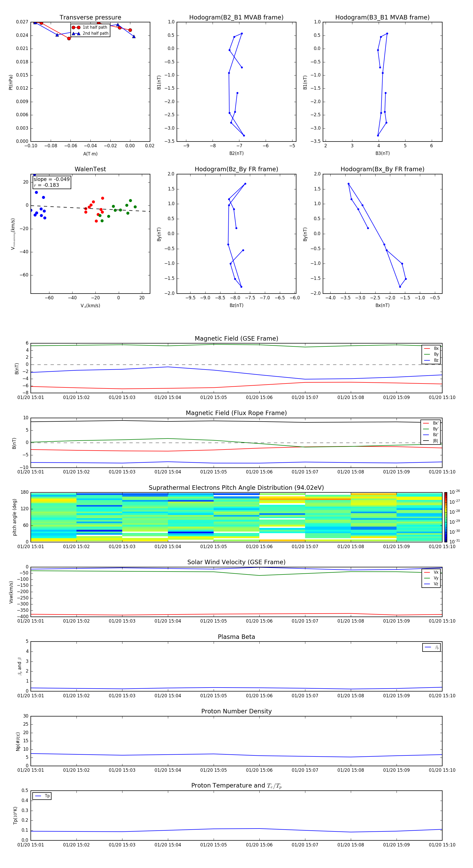
Task: Click the white data gap in pitch angle spectrogram
Action: tap(282, 536)
